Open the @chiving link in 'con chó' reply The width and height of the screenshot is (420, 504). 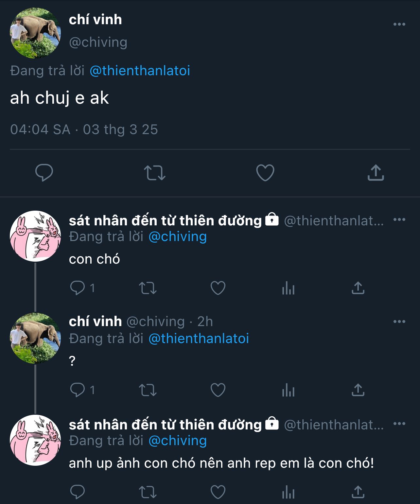(x=178, y=236)
